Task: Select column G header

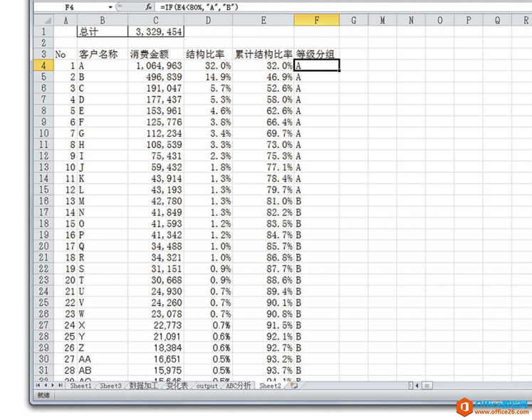Action: click(353, 20)
